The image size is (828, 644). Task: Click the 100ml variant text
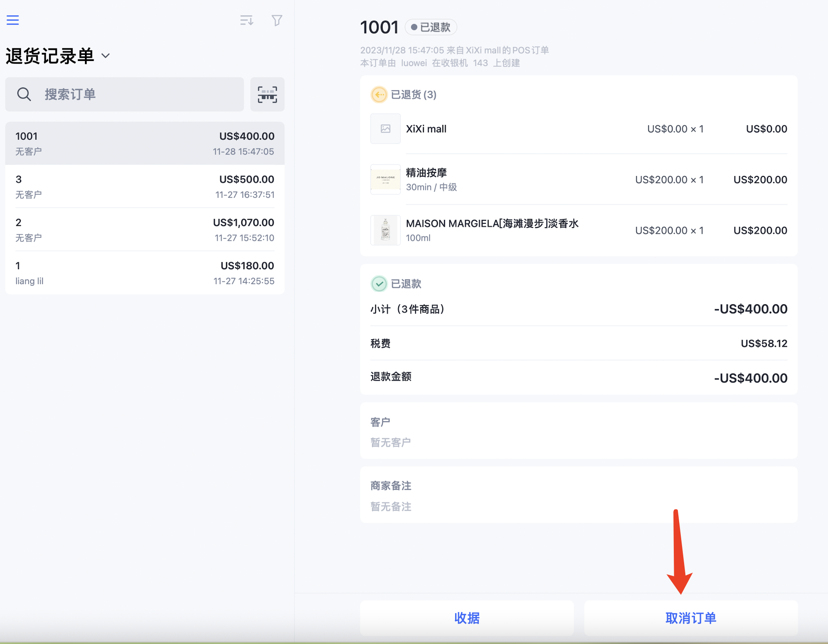pyautogui.click(x=418, y=238)
